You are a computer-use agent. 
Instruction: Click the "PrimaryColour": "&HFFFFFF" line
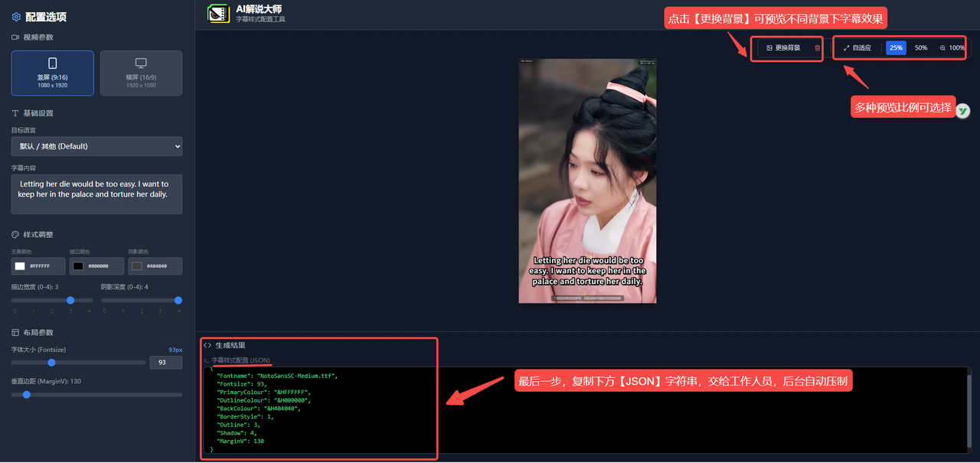coord(264,393)
